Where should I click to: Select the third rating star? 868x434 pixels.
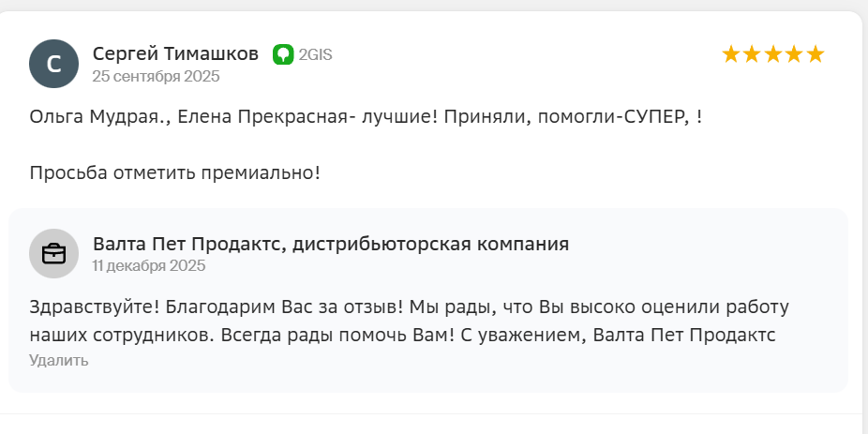[x=773, y=54]
